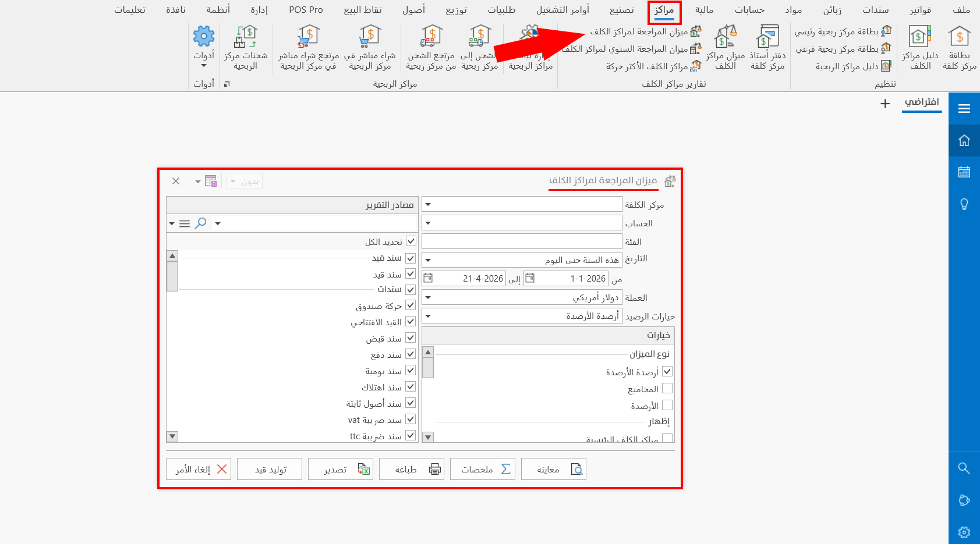This screenshot has height=544, width=980.
Task: Click توليد قيد button
Action: (x=269, y=469)
